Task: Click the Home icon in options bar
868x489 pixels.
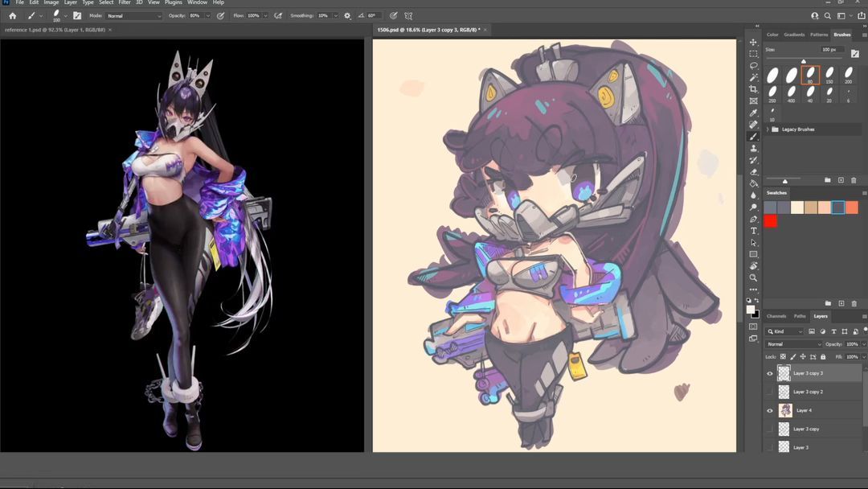Action: [12, 16]
